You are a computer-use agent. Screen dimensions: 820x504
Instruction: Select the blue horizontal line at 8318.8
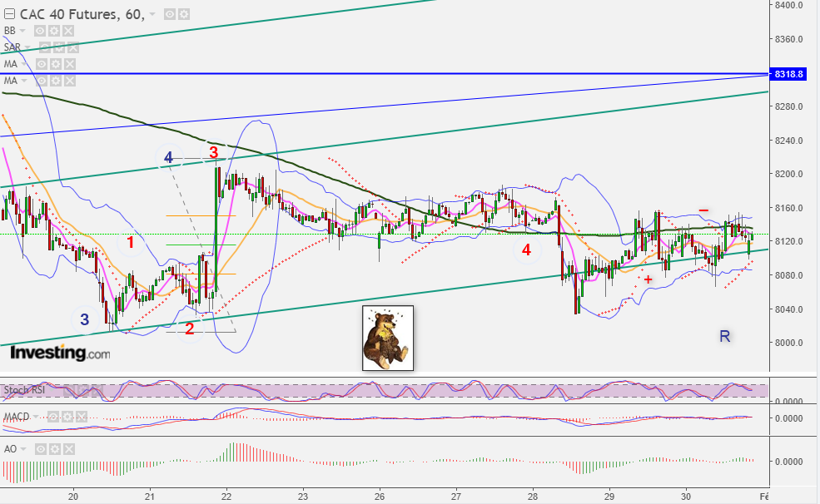(x=385, y=74)
